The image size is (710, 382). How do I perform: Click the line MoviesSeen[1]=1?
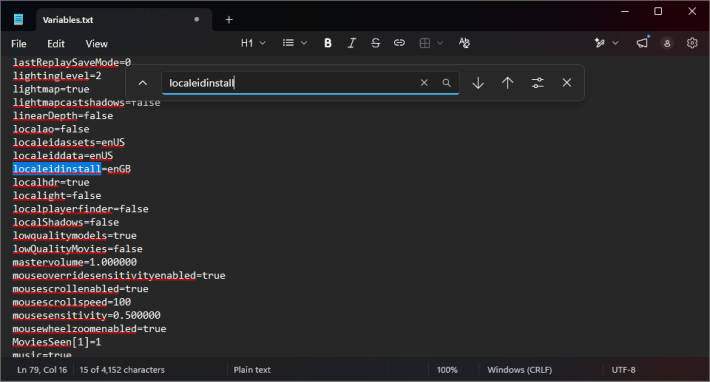pos(57,342)
